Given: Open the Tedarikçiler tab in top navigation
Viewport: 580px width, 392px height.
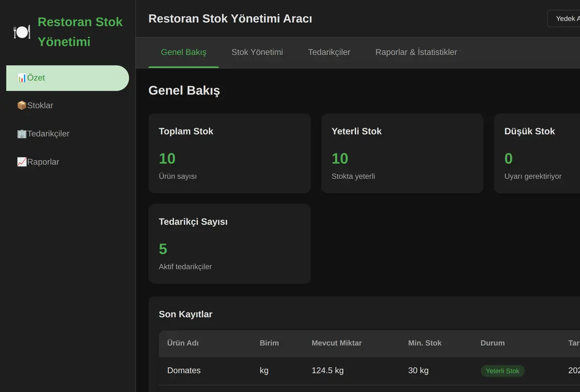Looking at the screenshot, I should [329, 52].
